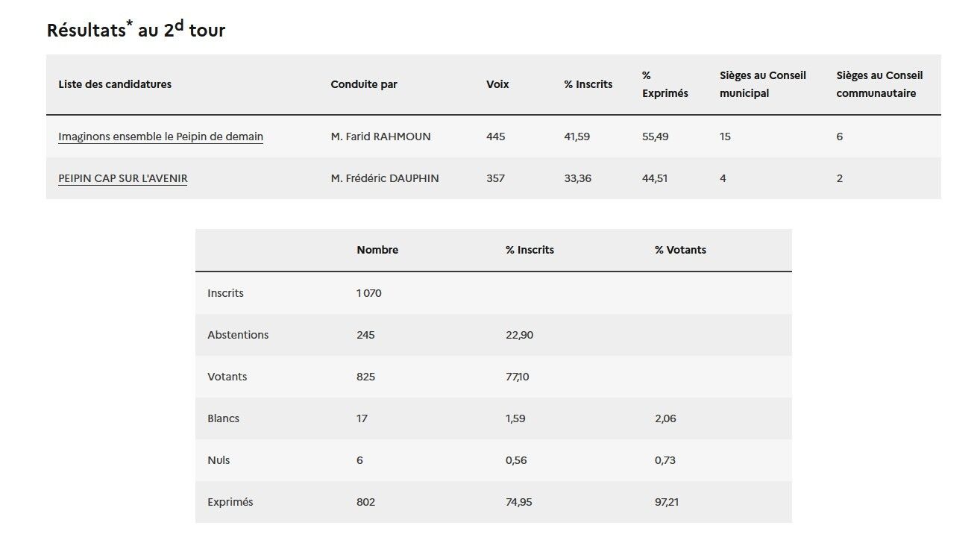Click the Blancs row label
The image size is (980, 546).
point(223,418)
